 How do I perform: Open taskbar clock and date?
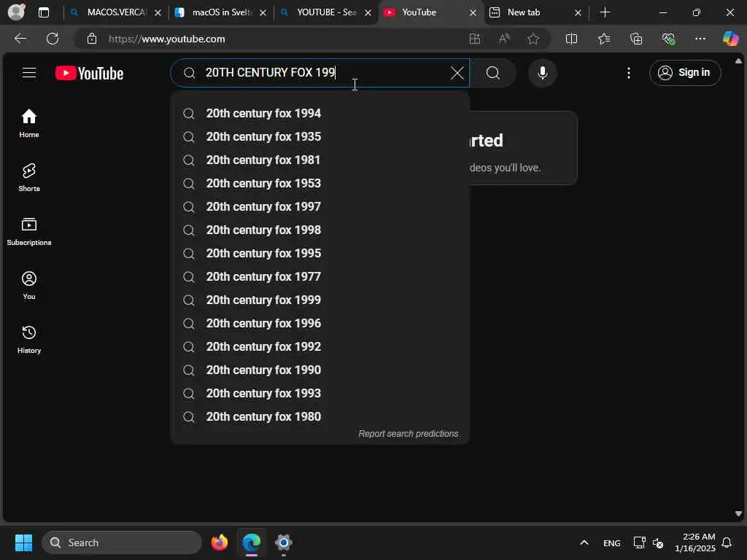(x=695, y=542)
